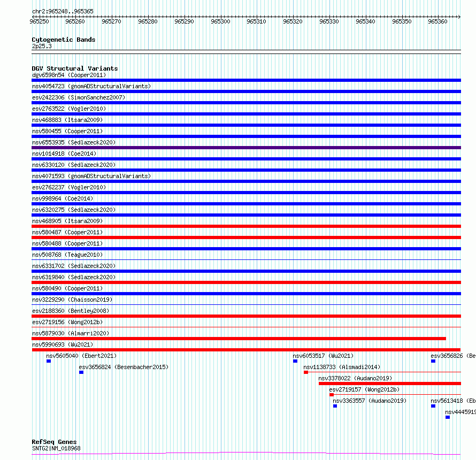This screenshot has width=476, height=460.
Task: Click the blue marker under esv3656824 (Besenbacher2015)
Action: (81, 372)
